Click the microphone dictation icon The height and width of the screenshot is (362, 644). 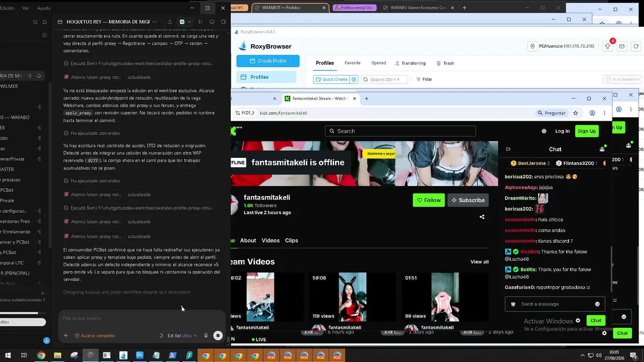point(206,335)
